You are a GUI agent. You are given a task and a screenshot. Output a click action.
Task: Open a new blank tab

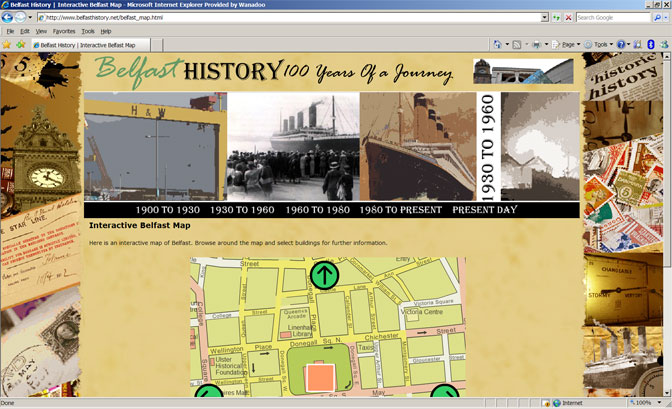click(x=157, y=45)
